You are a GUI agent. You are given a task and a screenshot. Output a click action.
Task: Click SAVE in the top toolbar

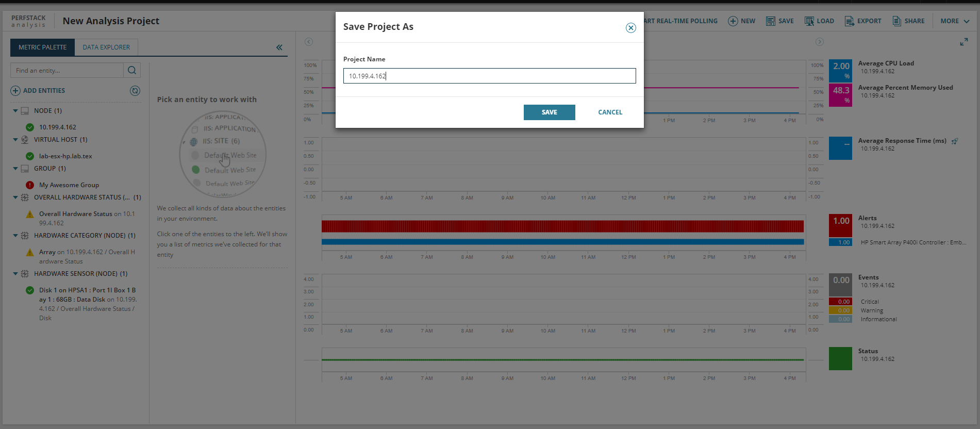tap(779, 21)
